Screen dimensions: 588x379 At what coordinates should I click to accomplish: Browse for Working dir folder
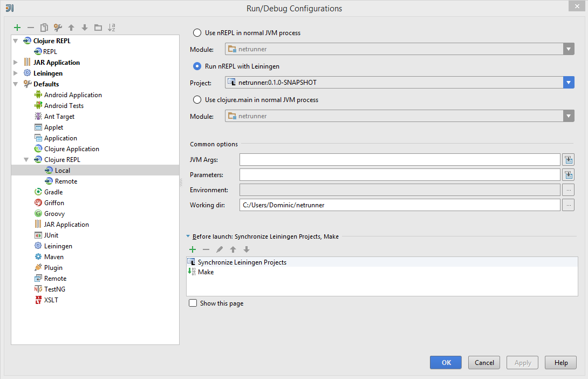pos(569,205)
